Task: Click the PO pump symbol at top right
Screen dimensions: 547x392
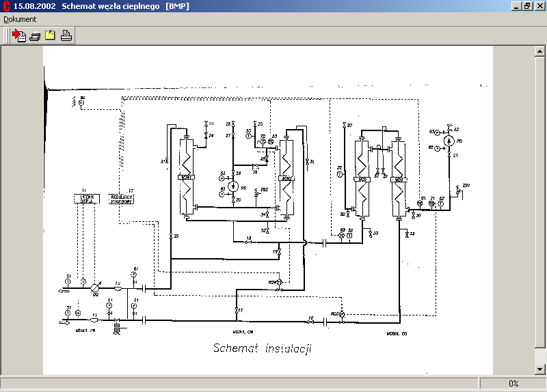Action: pyautogui.click(x=449, y=141)
